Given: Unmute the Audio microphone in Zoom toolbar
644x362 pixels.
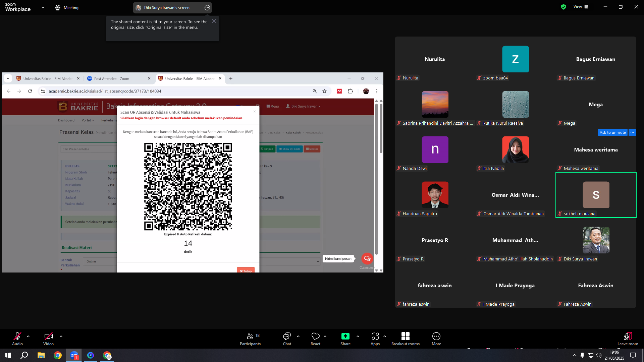Looking at the screenshot, I should (x=17, y=339).
